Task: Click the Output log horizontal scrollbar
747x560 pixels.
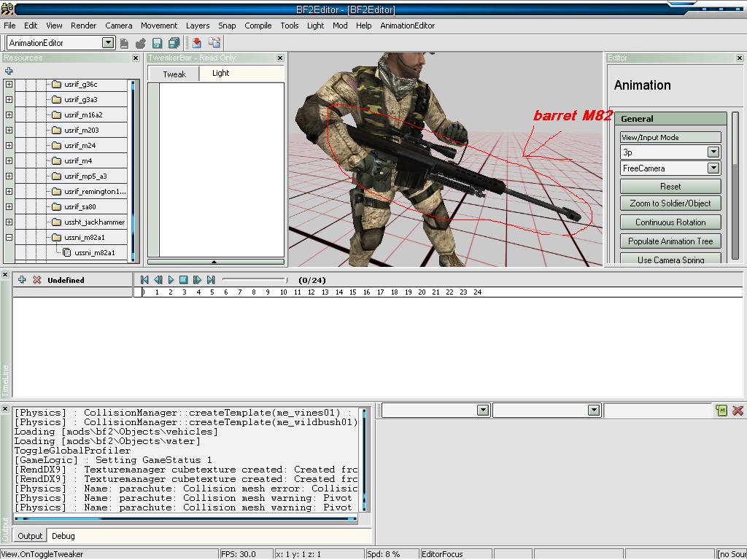Action: pos(186,518)
